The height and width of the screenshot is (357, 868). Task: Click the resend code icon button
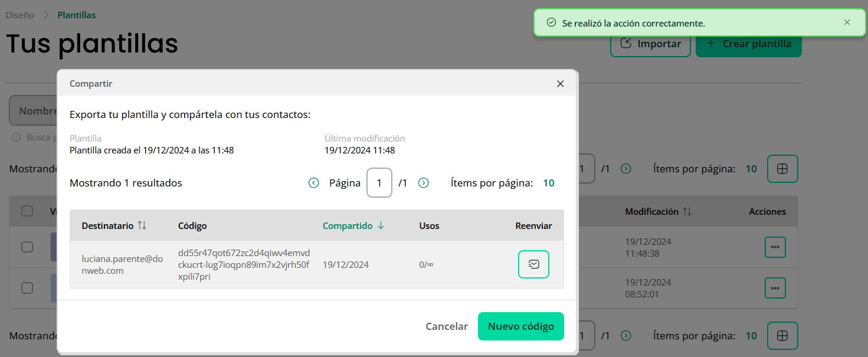(x=533, y=264)
